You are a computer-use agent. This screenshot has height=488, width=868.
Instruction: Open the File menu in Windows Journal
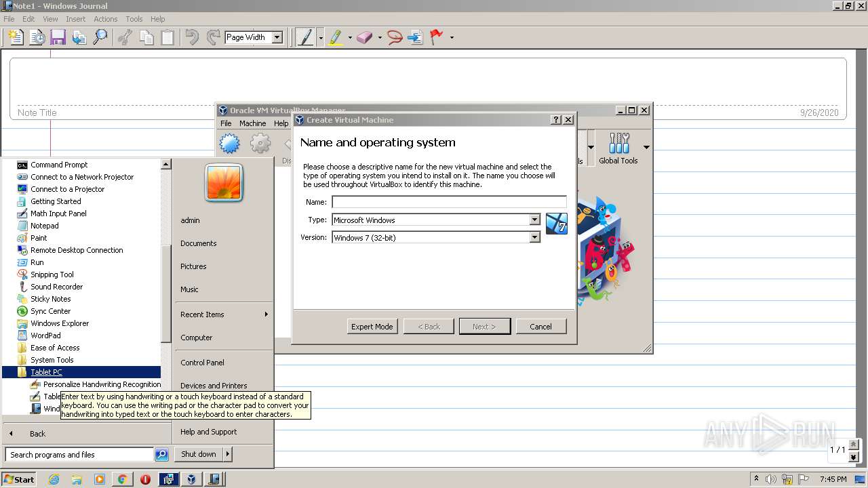(x=9, y=19)
